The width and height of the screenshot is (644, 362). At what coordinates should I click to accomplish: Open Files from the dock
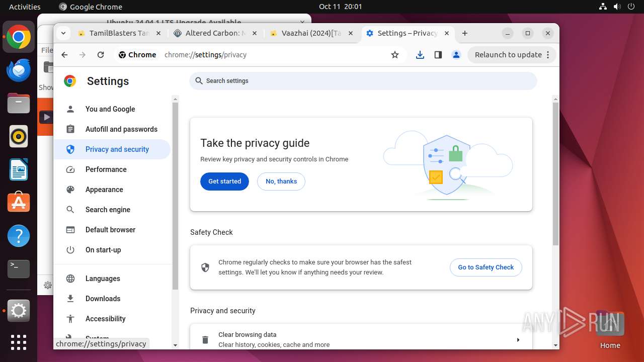click(19, 104)
